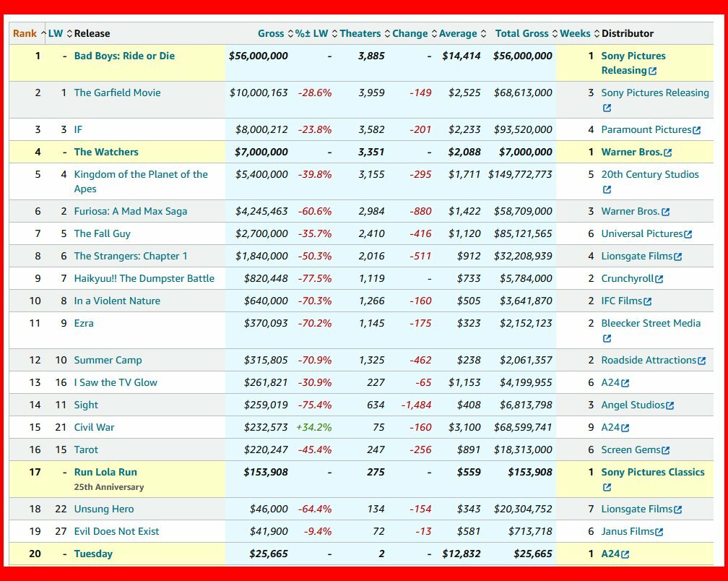Click the +34.2% change for Civil War

tap(314, 427)
